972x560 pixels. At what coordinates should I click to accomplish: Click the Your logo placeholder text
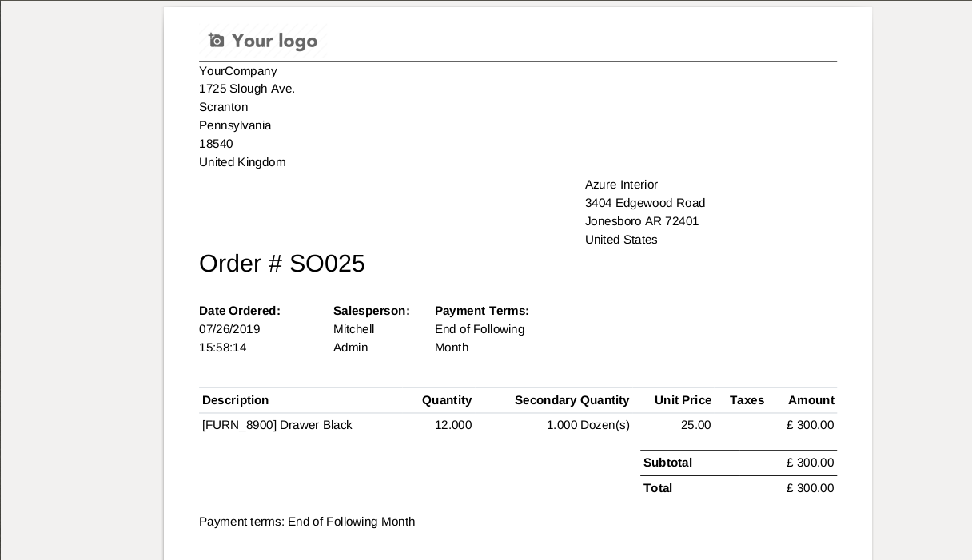(274, 41)
